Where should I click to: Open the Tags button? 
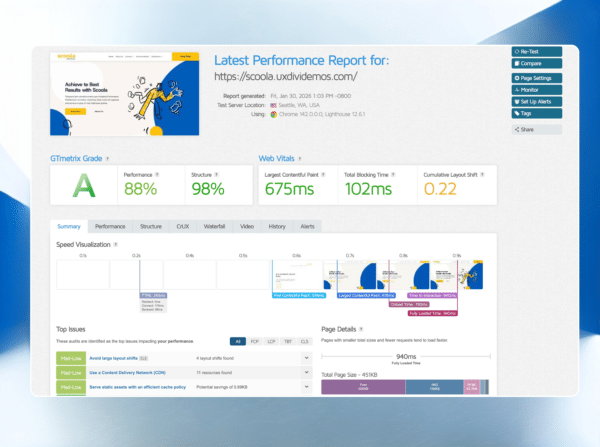[536, 113]
